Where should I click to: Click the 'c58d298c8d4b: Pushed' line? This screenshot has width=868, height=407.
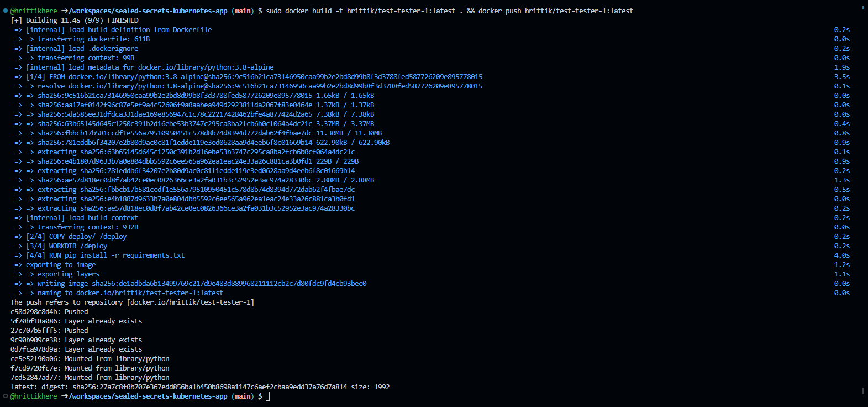[x=49, y=311]
